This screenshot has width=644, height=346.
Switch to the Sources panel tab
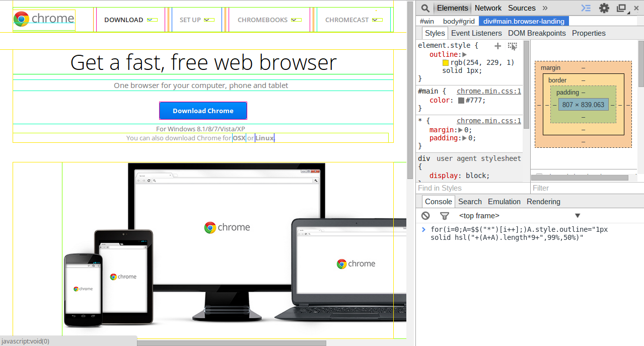522,8
